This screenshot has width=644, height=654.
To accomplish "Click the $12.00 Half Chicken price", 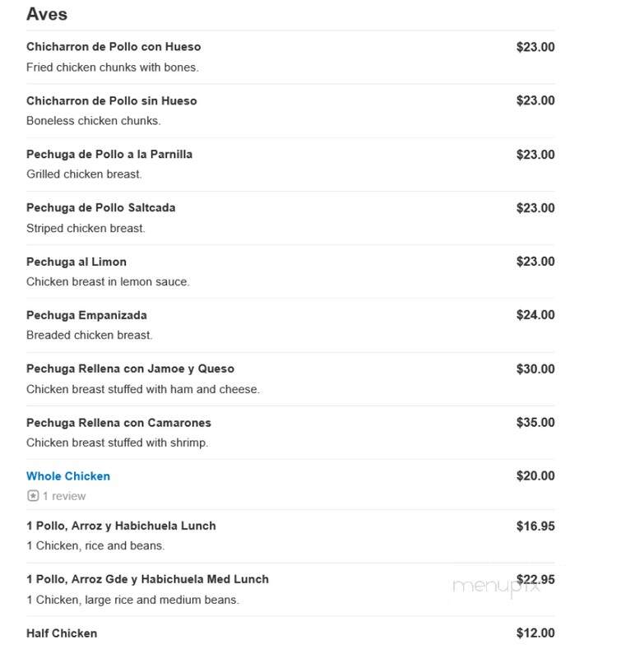I will 535,633.
